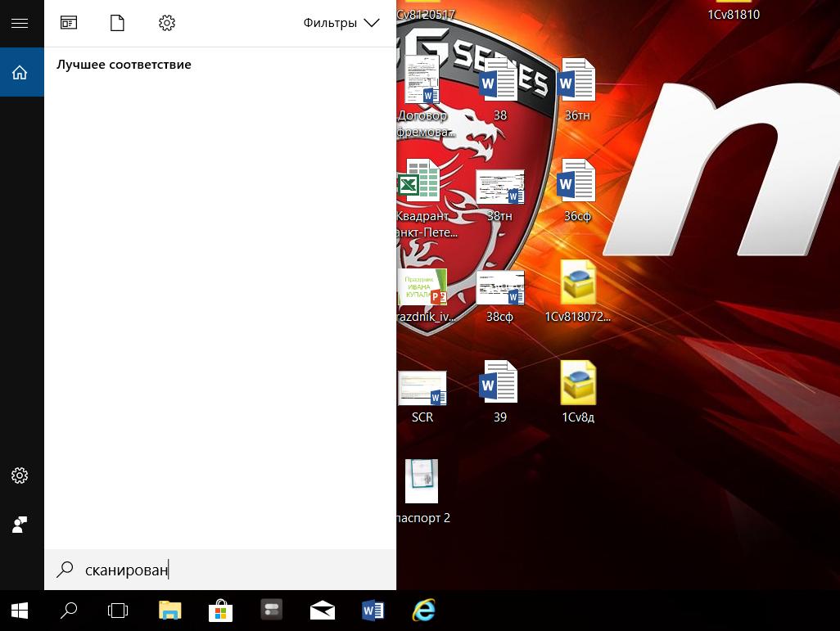The height and width of the screenshot is (631, 840).
Task: Select the паспорт 2 image on desktop
Action: [x=423, y=492]
